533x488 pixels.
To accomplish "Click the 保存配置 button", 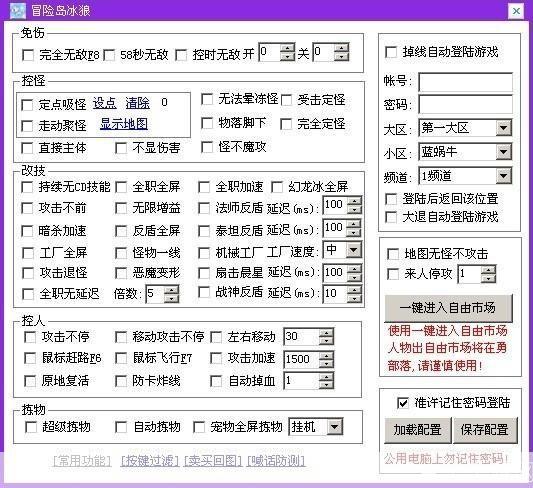I will pyautogui.click(x=485, y=430).
